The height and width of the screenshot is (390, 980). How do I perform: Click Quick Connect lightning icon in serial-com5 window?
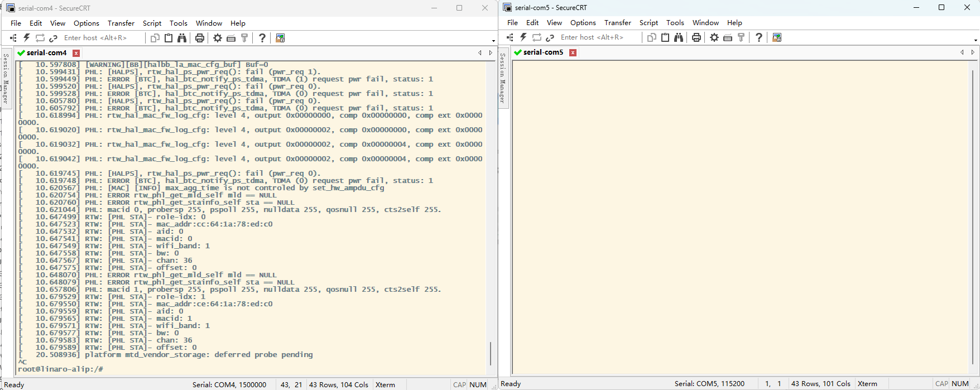tap(523, 37)
